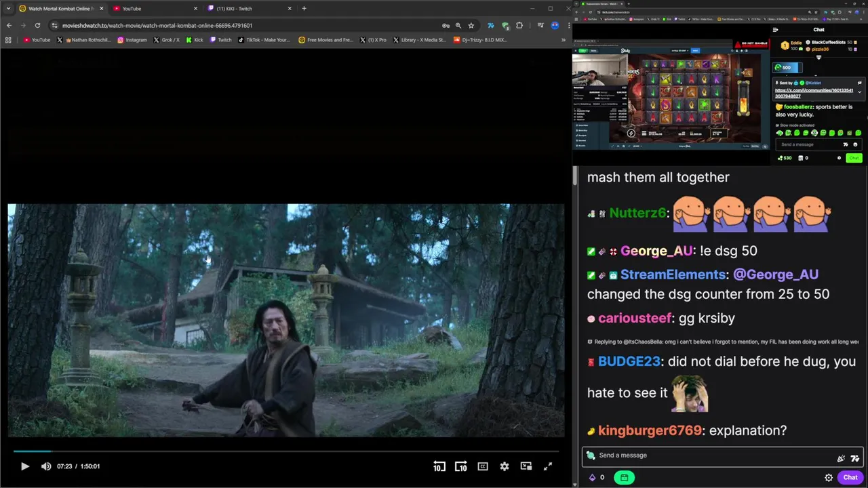Screen dimensions: 868x488
Task: Collapse the Kick chat panel icon
Action: (775, 30)
